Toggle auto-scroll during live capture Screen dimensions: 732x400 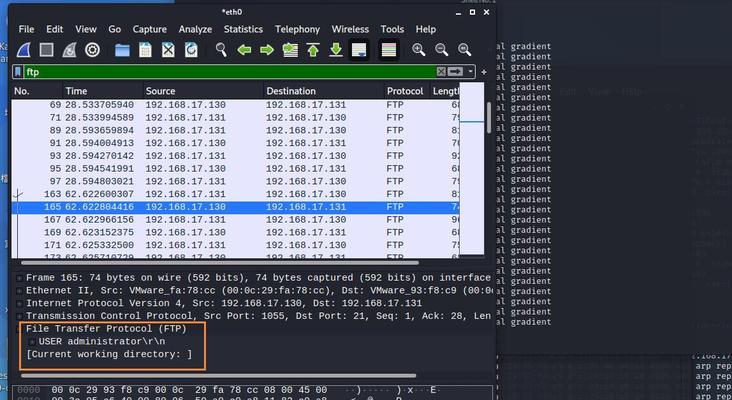pyautogui.click(x=359, y=50)
